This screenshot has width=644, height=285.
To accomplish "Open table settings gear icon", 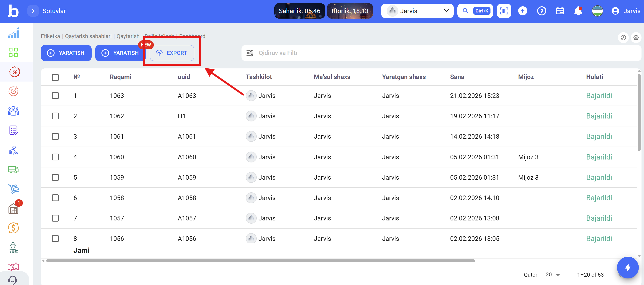I will tap(636, 38).
